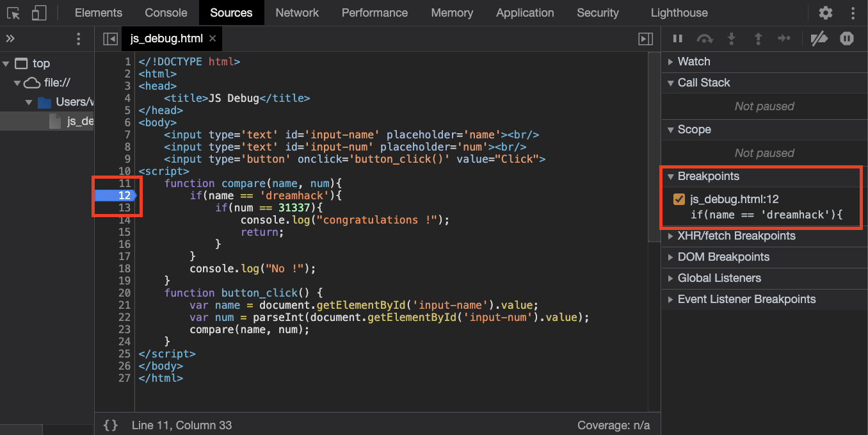Expand Event Listener Breakpoints section
868x435 pixels.
(x=746, y=299)
